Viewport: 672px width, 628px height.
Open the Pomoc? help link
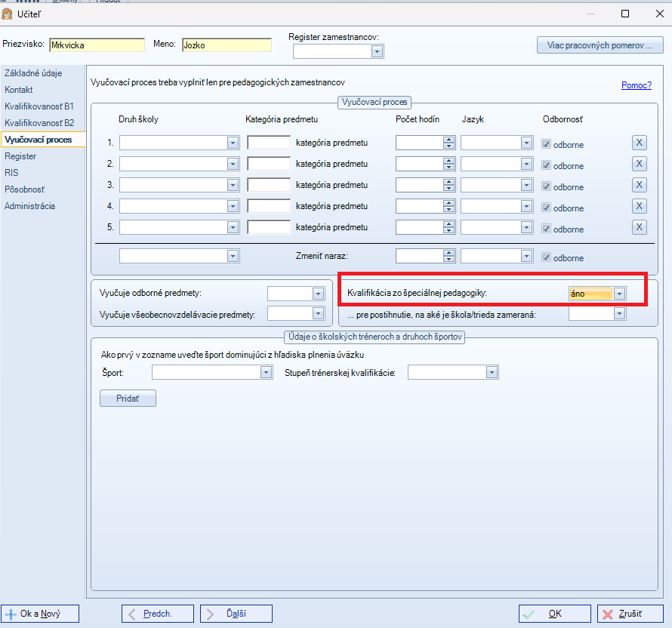pos(636,85)
